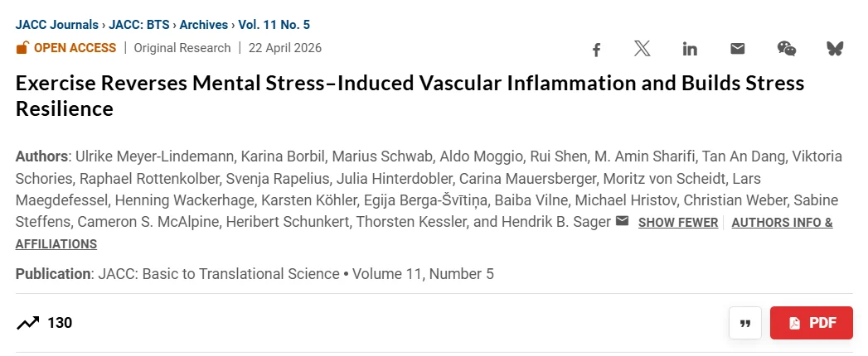Viewport: 868px width, 356px height.
Task: Share article on WeChat
Action: 786,49
